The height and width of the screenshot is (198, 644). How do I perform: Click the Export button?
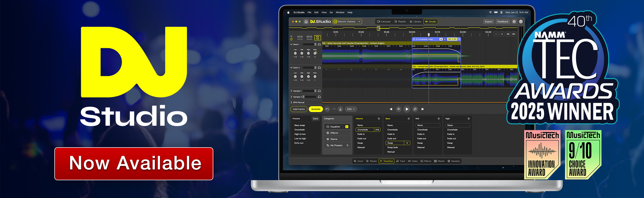pos(488,22)
